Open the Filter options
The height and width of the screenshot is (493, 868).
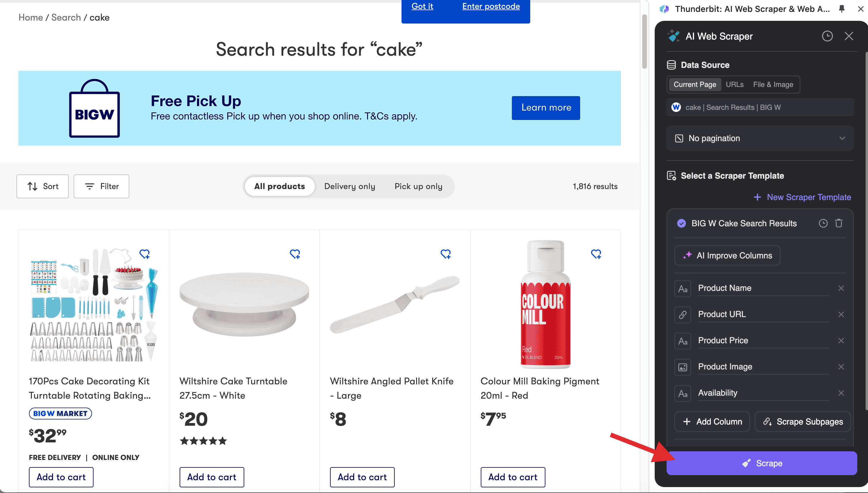101,186
